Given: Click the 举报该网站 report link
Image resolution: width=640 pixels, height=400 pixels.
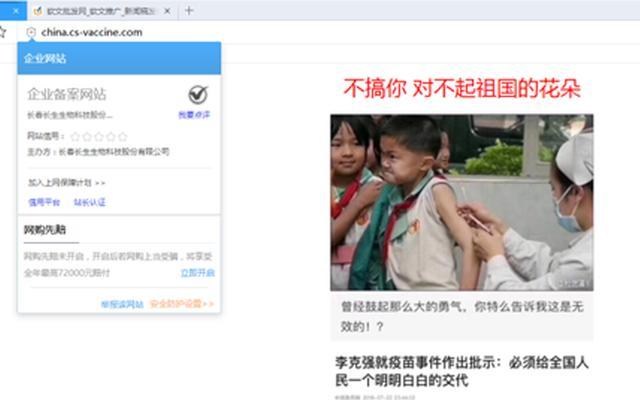Looking at the screenshot, I should (122, 304).
